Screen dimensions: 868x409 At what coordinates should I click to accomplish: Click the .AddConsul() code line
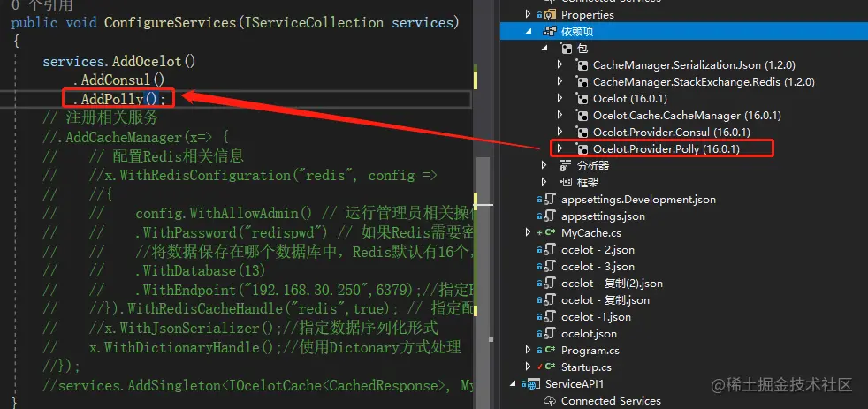pyautogui.click(x=118, y=80)
